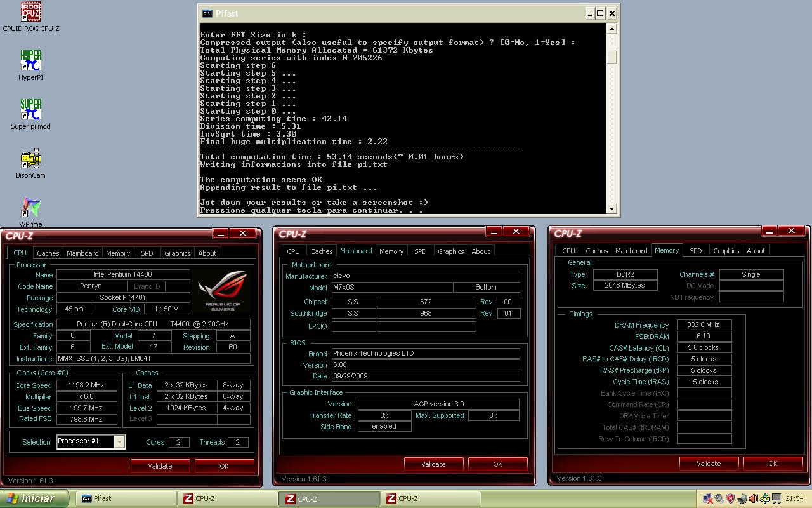Click the gray monitor display tray icon

coord(776,498)
